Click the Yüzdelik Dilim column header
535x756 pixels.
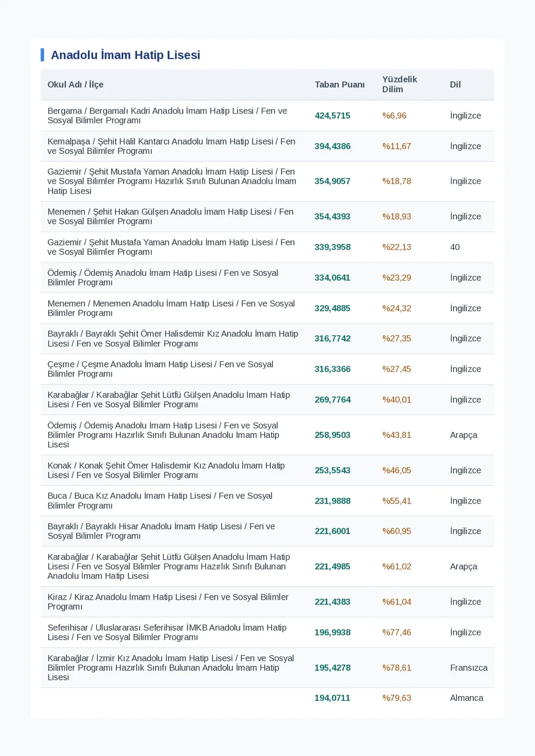pyautogui.click(x=400, y=84)
